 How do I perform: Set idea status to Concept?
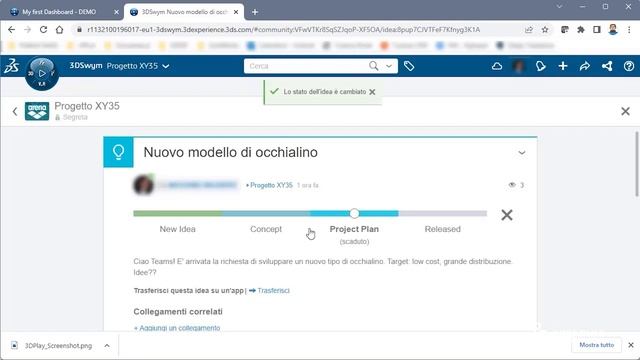266,229
